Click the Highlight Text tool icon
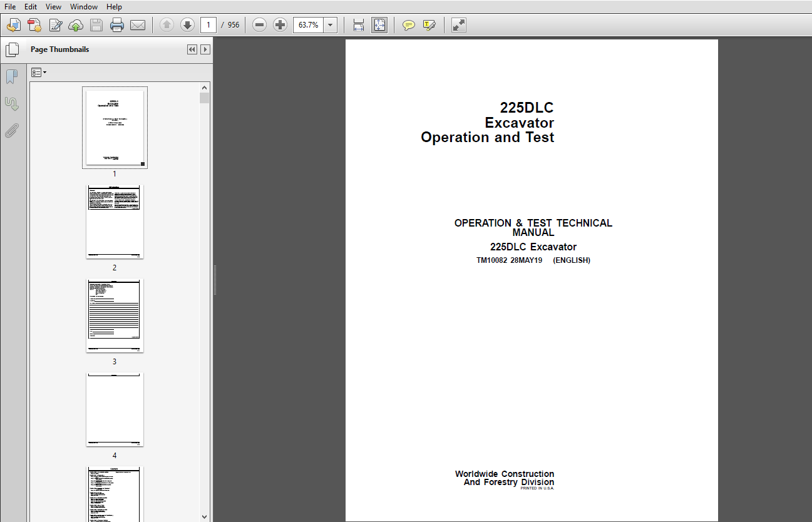The image size is (812, 522). [x=429, y=25]
